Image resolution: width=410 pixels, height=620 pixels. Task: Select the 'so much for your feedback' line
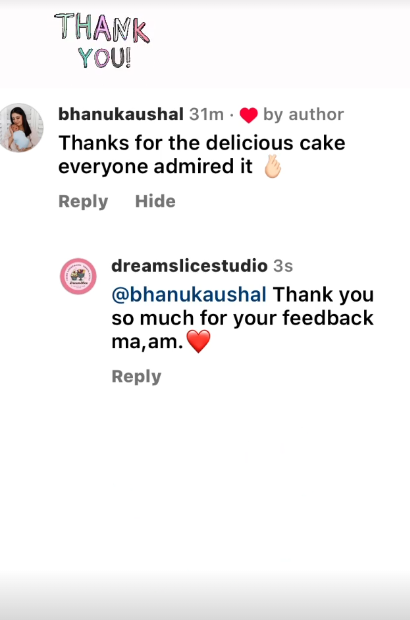[242, 318]
